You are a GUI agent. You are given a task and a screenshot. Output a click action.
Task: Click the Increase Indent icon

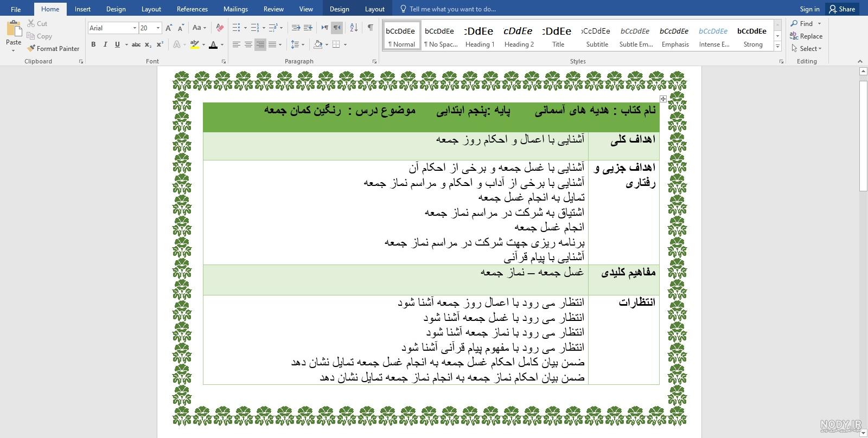pyautogui.click(x=308, y=28)
